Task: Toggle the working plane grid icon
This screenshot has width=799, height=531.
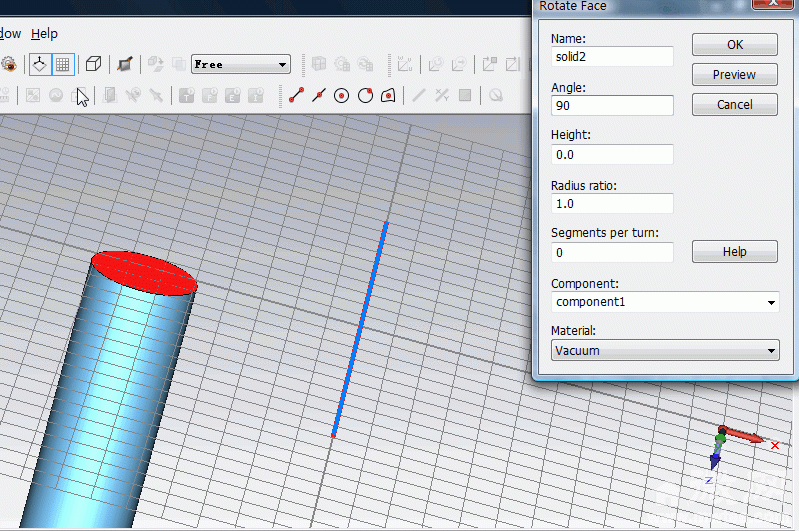Action: (63, 64)
